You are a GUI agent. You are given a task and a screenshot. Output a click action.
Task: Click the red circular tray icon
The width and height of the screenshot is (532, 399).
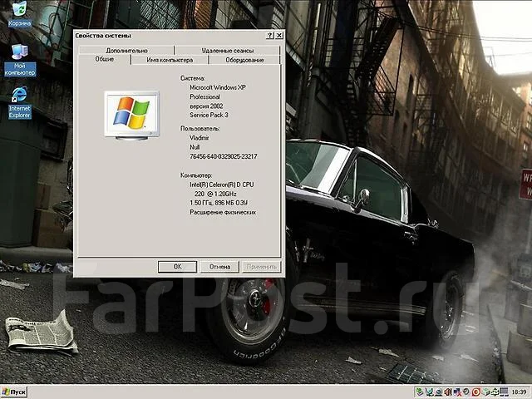pyautogui.click(x=476, y=392)
